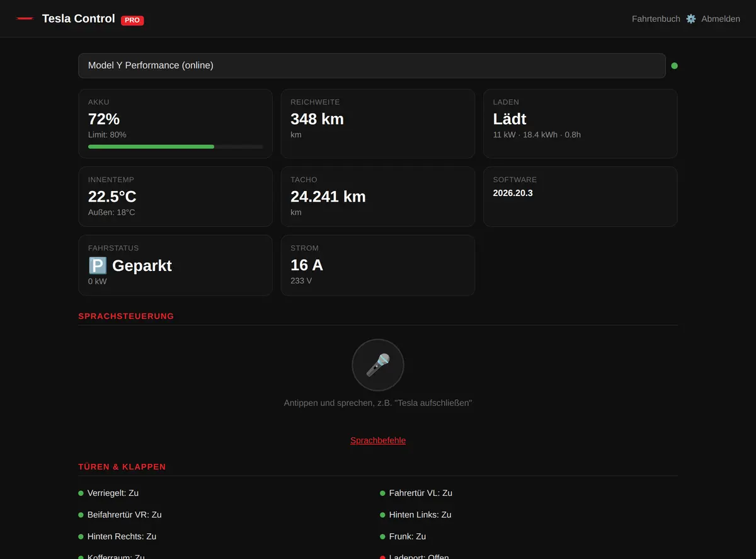Click Außen: 18°C text

click(112, 212)
